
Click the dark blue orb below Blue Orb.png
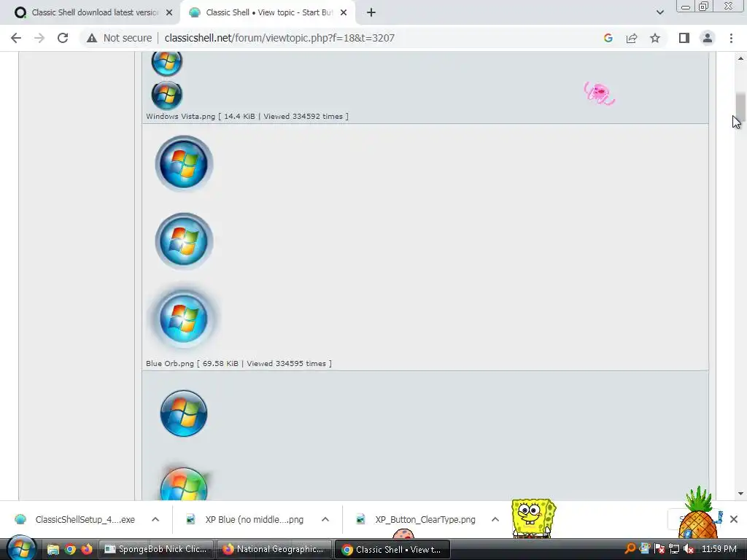tap(184, 413)
